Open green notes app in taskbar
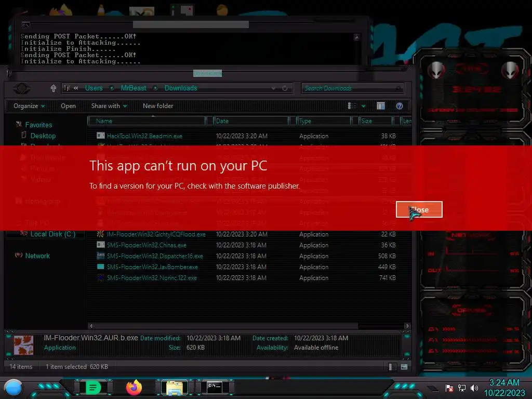Viewport: 532px width, 399px height. pos(93,388)
